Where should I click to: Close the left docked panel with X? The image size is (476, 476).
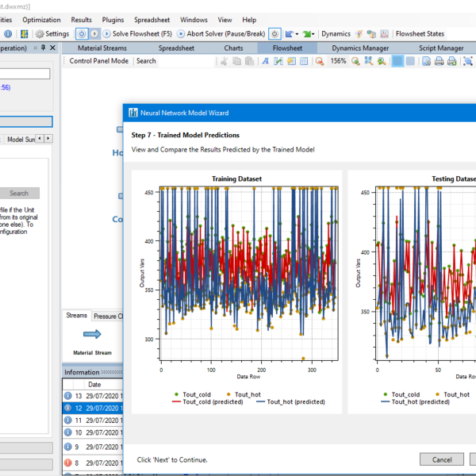tap(52, 48)
